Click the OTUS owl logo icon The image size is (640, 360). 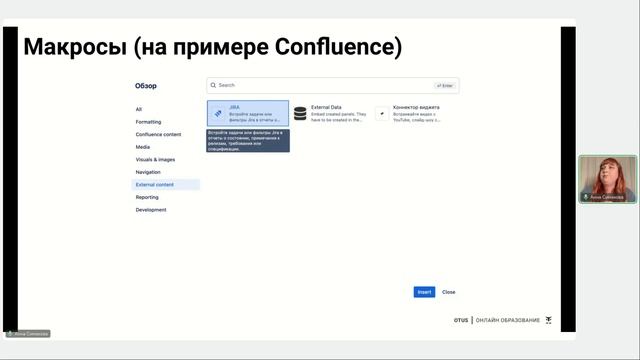(x=549, y=320)
